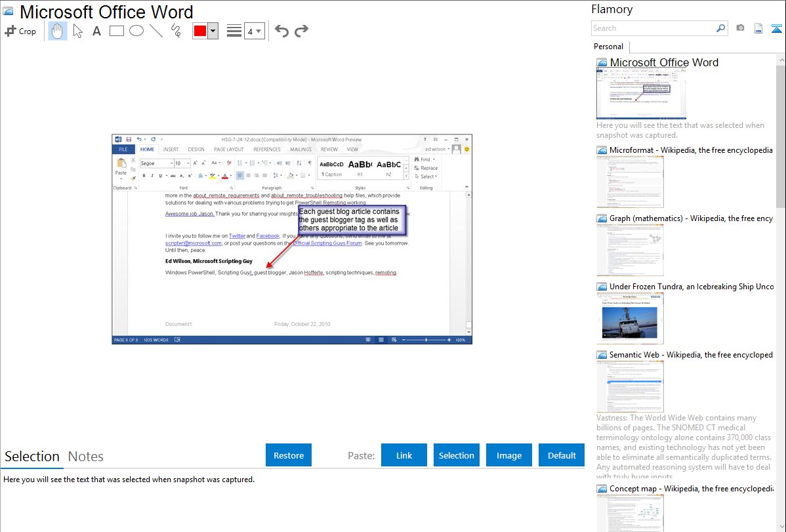The image size is (786, 532).
Task: Click the camera capture snapshot icon
Action: [740, 28]
